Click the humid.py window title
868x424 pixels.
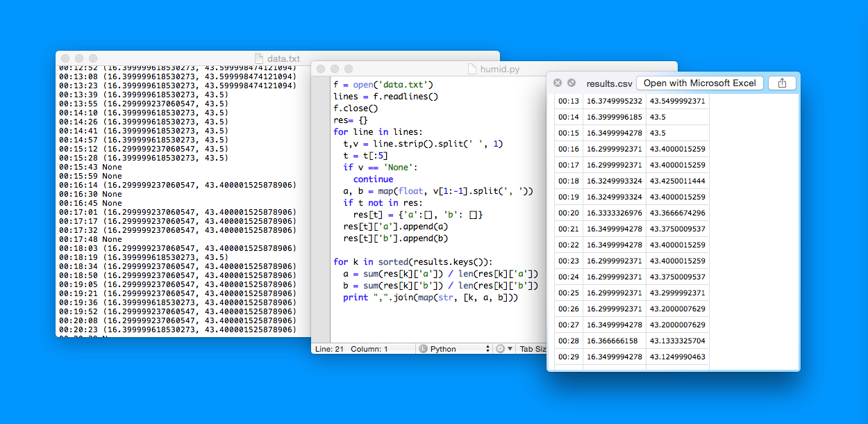pyautogui.click(x=500, y=69)
